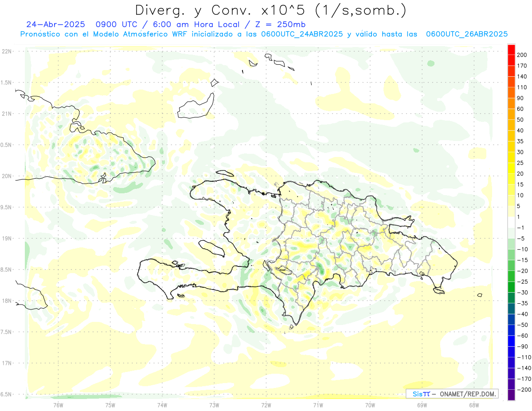The height and width of the screenshot is (411, 532).
Task: Click the 73W longitude label
Action: [214, 405]
